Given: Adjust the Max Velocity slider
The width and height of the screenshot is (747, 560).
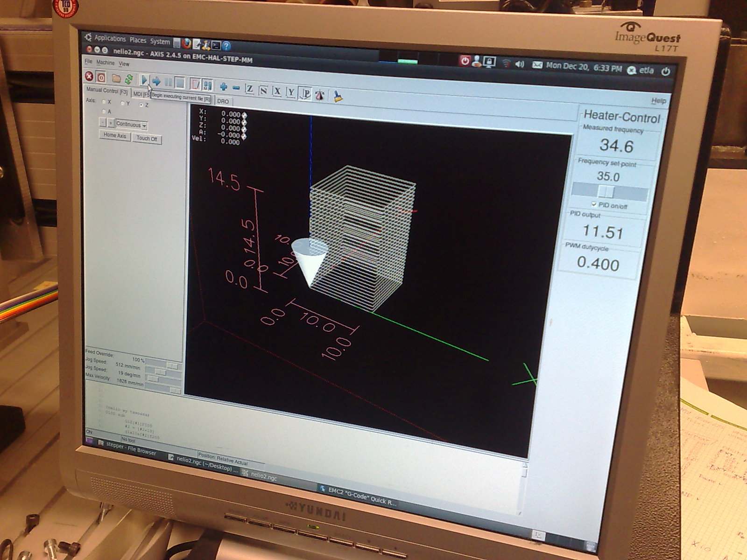Looking at the screenshot, I should (x=163, y=388).
